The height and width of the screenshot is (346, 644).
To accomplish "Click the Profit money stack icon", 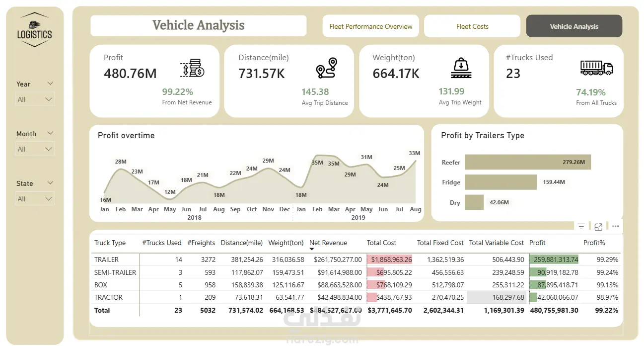I will [192, 69].
